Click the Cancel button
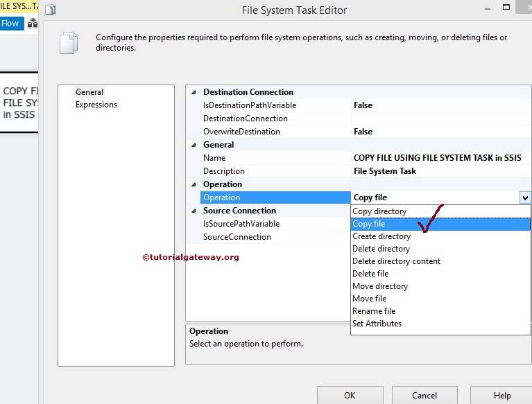Image resolution: width=532 pixels, height=404 pixels. click(424, 395)
